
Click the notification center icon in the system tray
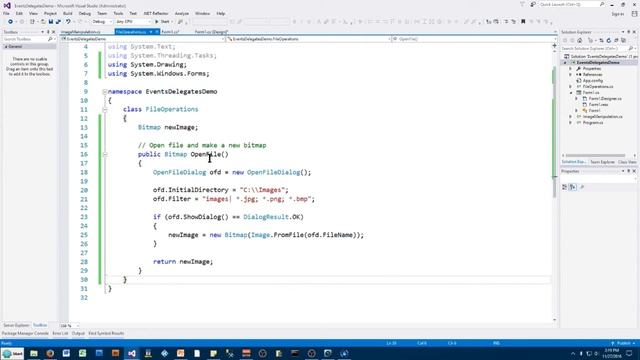pos(629,353)
